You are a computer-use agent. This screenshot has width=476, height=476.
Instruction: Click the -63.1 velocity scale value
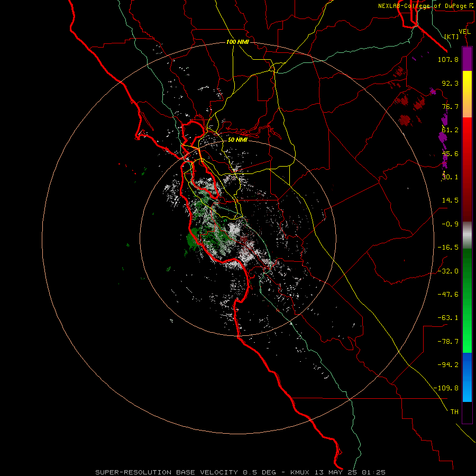(448, 318)
